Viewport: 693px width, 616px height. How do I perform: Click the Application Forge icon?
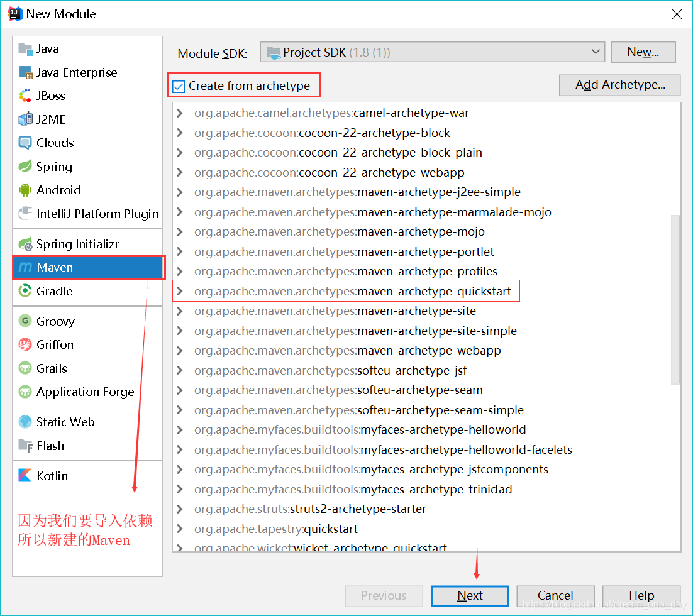25,392
